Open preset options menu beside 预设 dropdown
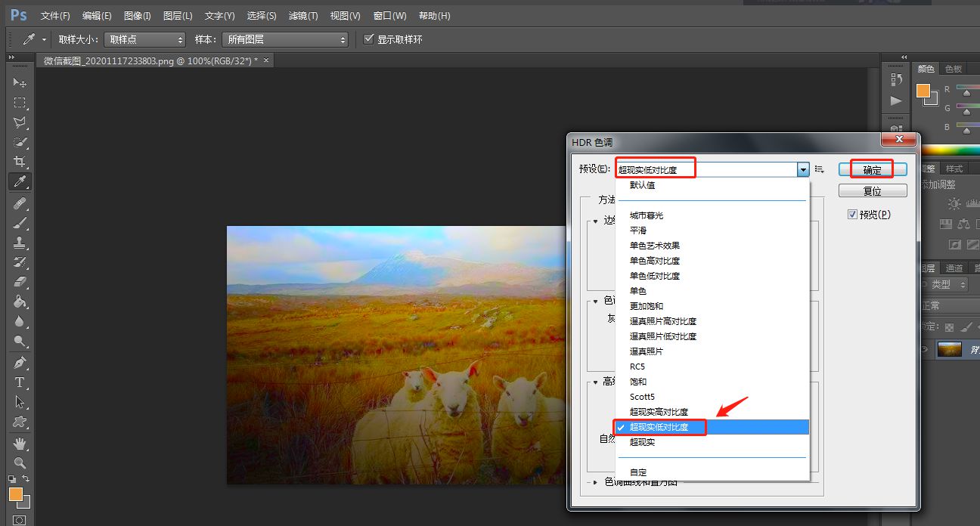Screen dimensions: 980x526 [820, 169]
